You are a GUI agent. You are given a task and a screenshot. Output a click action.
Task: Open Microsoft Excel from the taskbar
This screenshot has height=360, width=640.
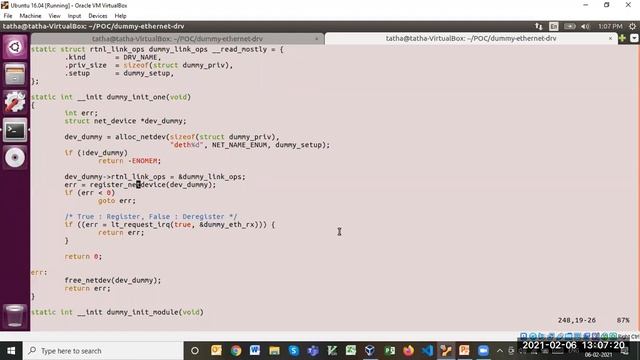pos(351,351)
